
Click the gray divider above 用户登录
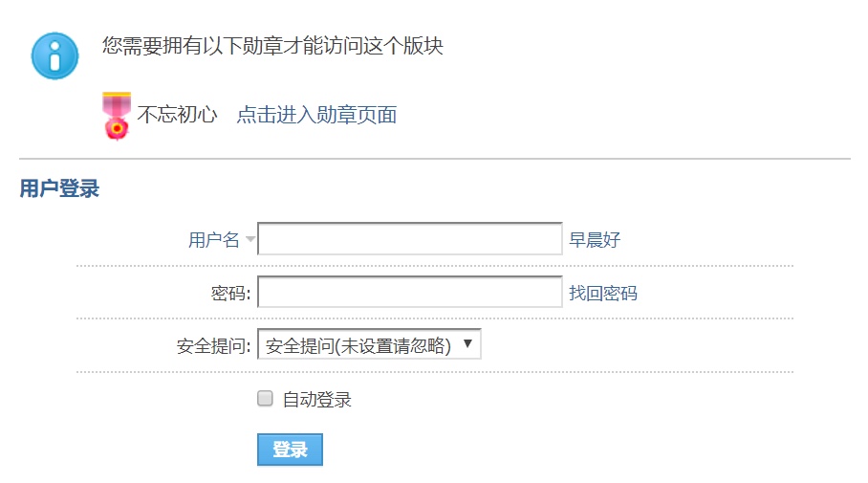(x=435, y=159)
